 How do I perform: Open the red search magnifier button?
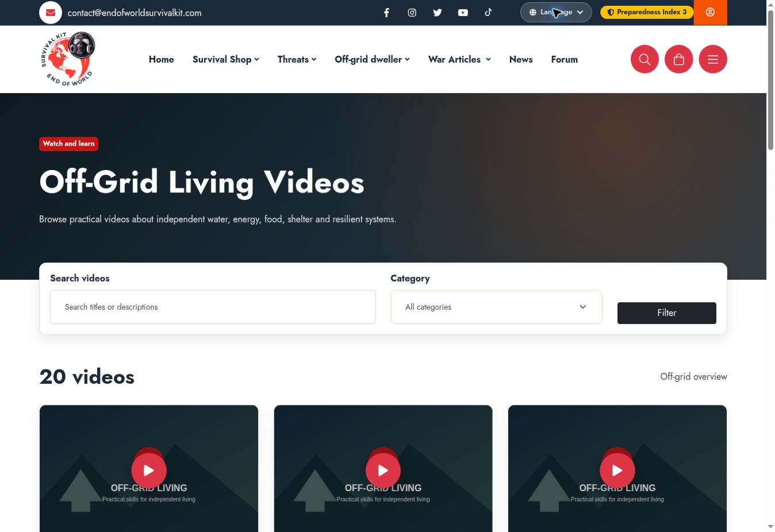pos(644,59)
